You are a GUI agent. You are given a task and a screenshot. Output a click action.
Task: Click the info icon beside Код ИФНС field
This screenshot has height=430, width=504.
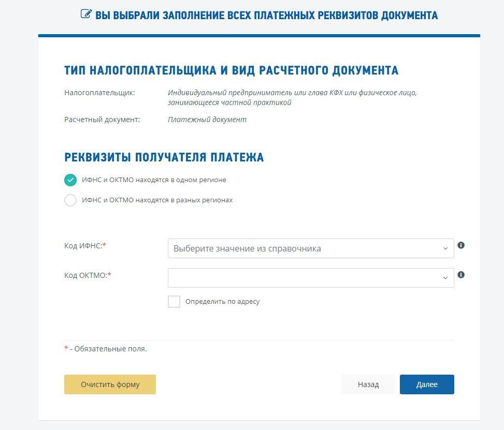click(x=461, y=245)
